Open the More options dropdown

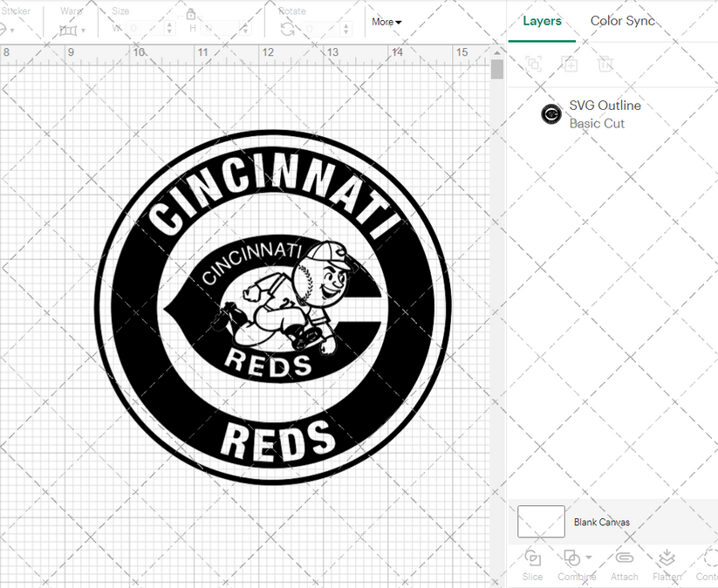pyautogui.click(x=386, y=22)
